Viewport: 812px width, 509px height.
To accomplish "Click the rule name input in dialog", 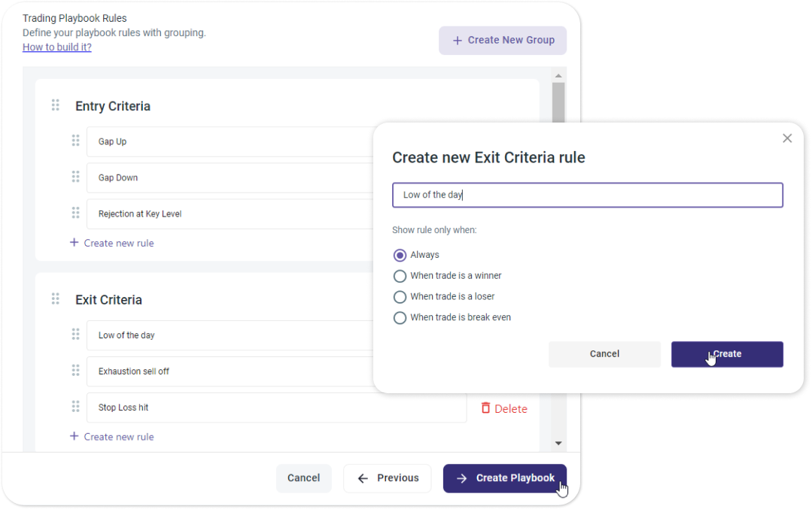I will pyautogui.click(x=587, y=195).
